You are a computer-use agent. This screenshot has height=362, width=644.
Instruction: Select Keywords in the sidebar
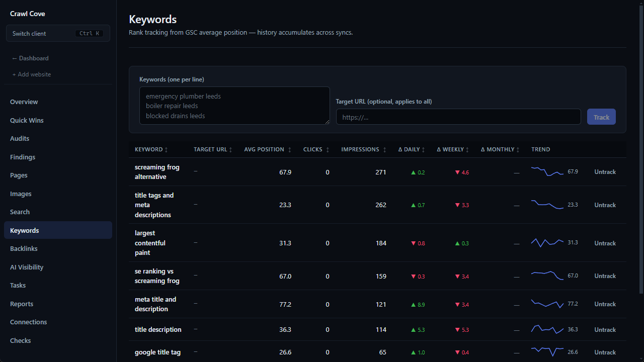click(58, 230)
